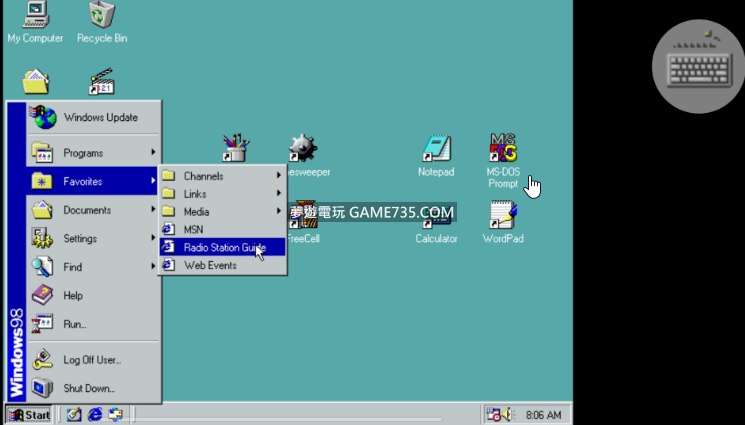The width and height of the screenshot is (745, 425).
Task: Open the Settings submenu
Action: (x=94, y=238)
